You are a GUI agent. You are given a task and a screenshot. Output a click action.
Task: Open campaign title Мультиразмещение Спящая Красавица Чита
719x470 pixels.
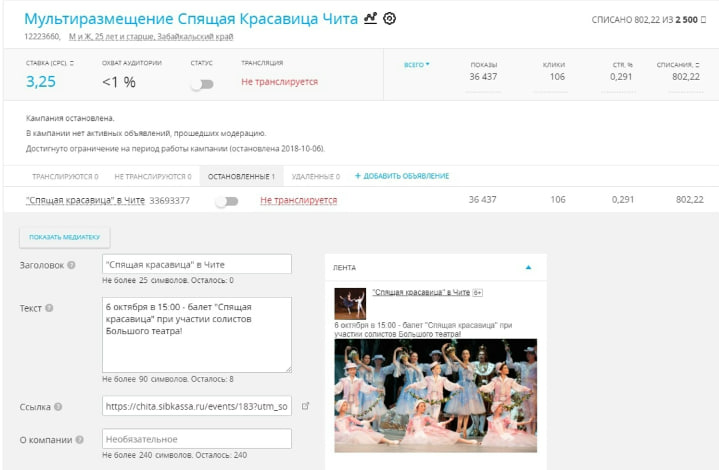[x=191, y=19]
